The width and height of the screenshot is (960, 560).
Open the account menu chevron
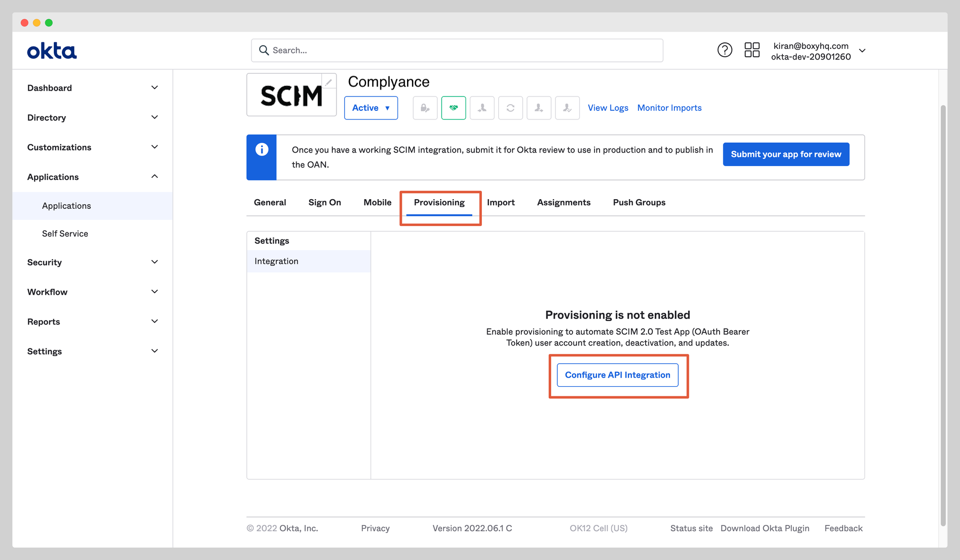pyautogui.click(x=862, y=51)
